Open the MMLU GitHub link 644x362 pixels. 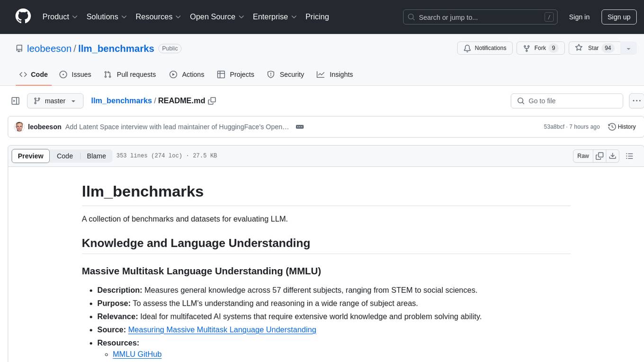[x=137, y=354]
